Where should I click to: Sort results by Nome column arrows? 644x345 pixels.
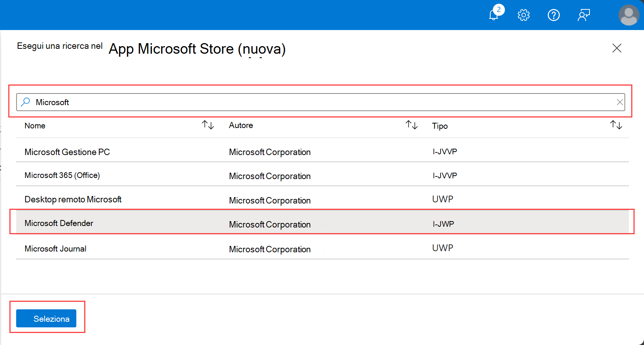pos(208,125)
